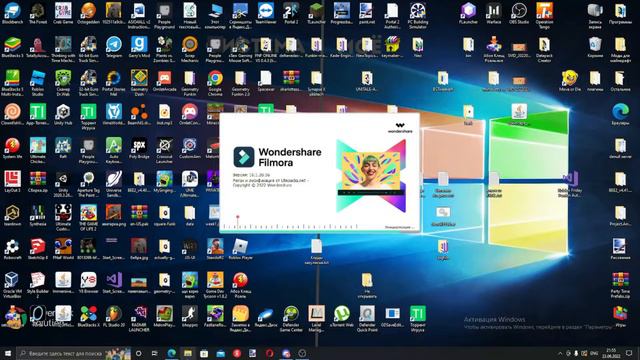The image size is (640, 360).
Task: Select the Operation Tango shortcut
Action: point(544,16)
